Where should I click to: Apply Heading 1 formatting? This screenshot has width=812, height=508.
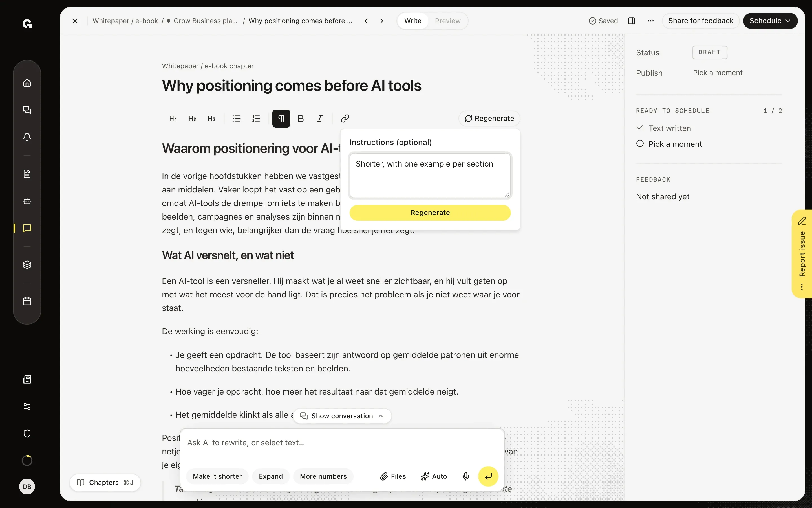pos(173,119)
